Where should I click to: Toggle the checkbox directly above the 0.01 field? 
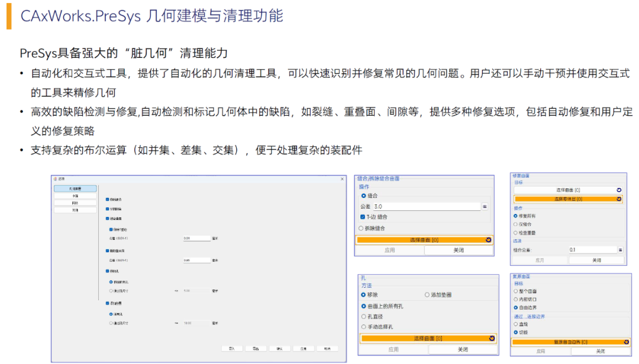tap(111, 230)
